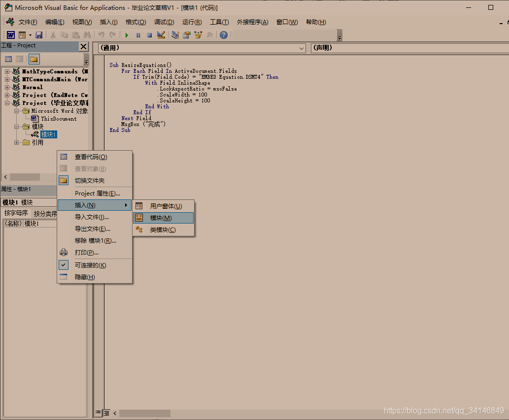This screenshot has width=509, height=420.
Task: Close the Project panel with X
Action: tap(83, 46)
